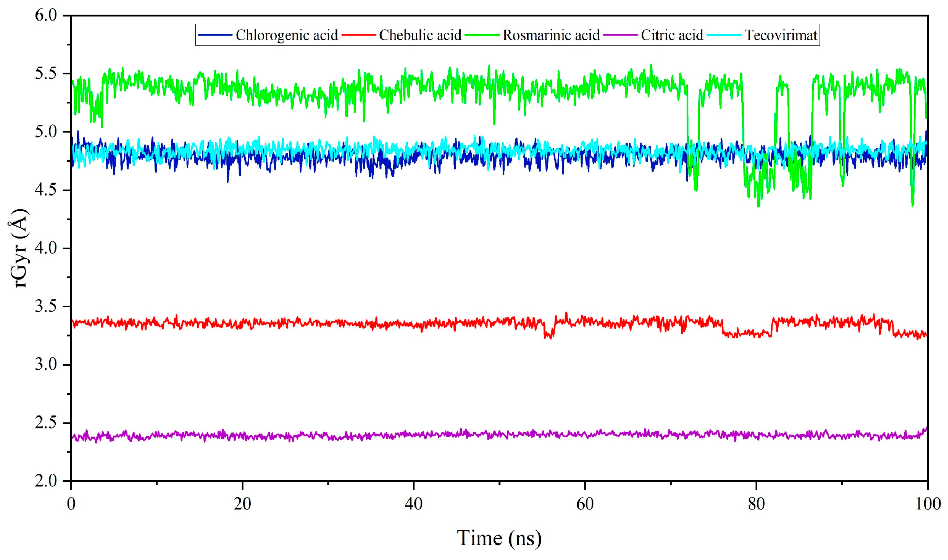Click the 3.5 y-axis tick label
This screenshot has height=560, width=948.
(x=46, y=306)
